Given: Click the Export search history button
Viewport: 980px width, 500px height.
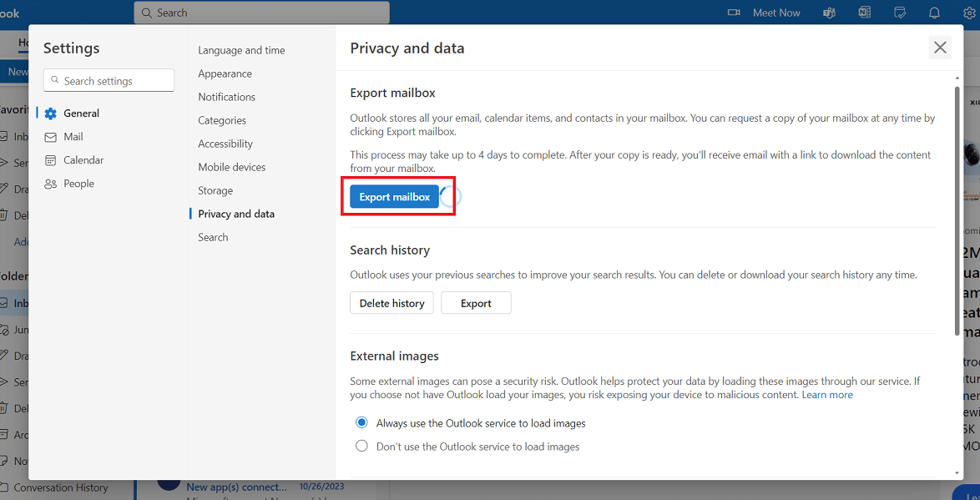Looking at the screenshot, I should (477, 303).
